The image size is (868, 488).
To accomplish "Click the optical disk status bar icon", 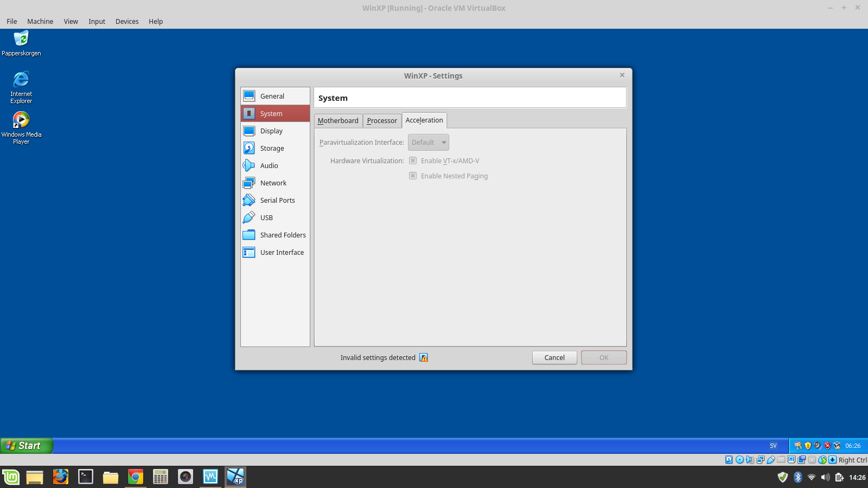I will pyautogui.click(x=739, y=460).
